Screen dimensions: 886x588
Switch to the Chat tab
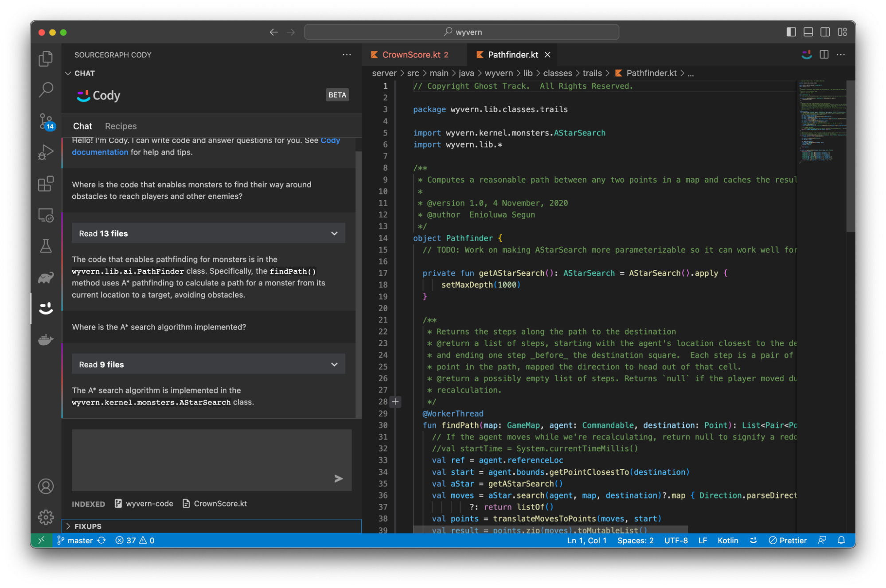(82, 126)
